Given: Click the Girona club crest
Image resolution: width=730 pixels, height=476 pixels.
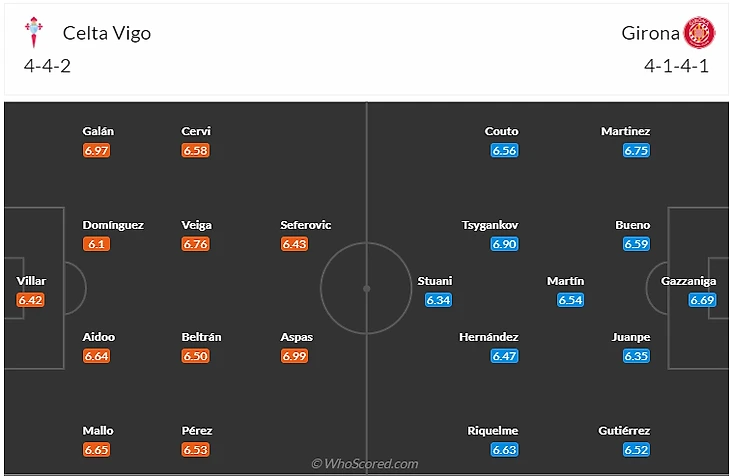Looking at the screenshot, I should (696, 33).
